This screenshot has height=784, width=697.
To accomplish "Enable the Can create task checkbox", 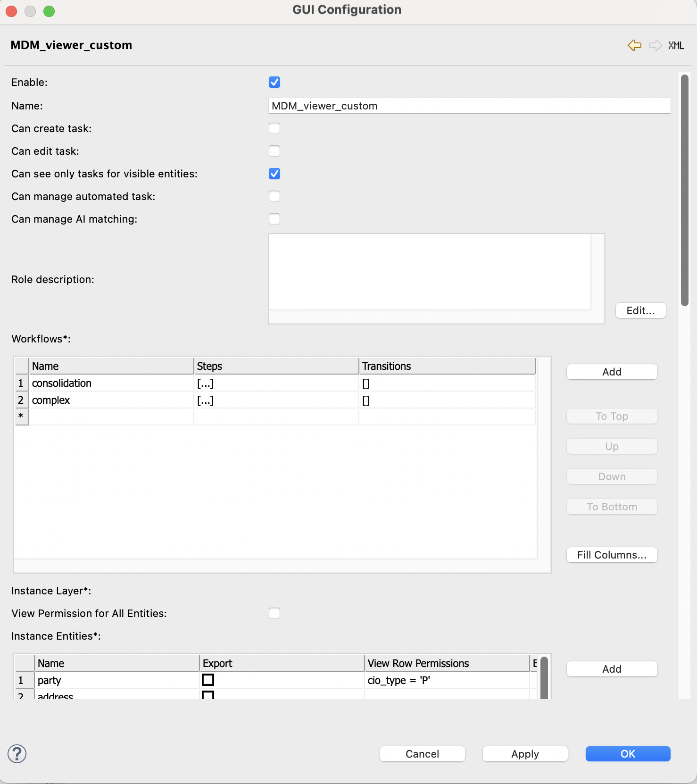I will [274, 128].
